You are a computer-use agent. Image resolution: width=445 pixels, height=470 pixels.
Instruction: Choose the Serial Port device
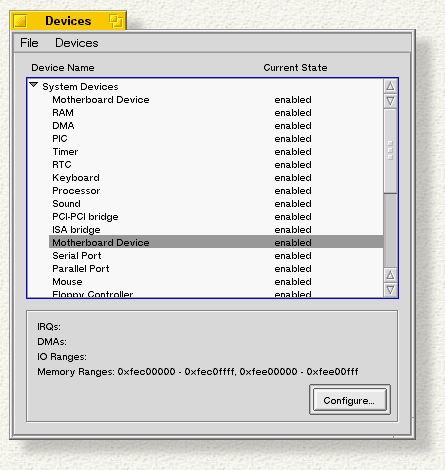point(216,256)
